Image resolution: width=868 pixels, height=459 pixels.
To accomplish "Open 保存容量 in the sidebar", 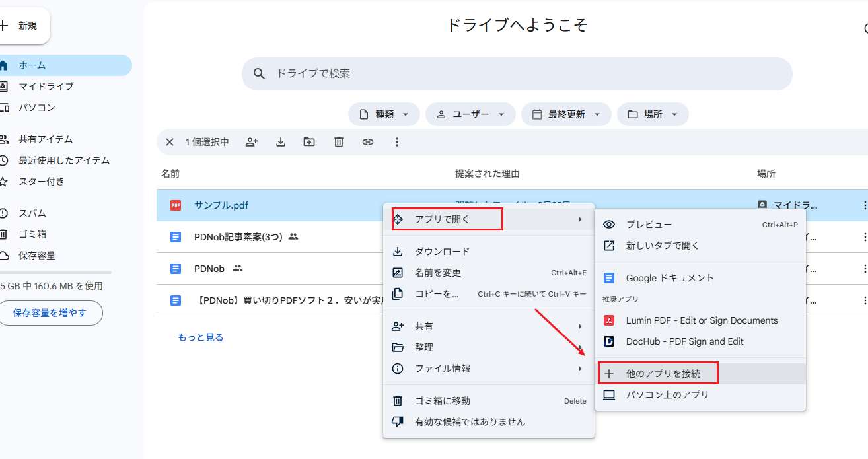I will 65,256.
